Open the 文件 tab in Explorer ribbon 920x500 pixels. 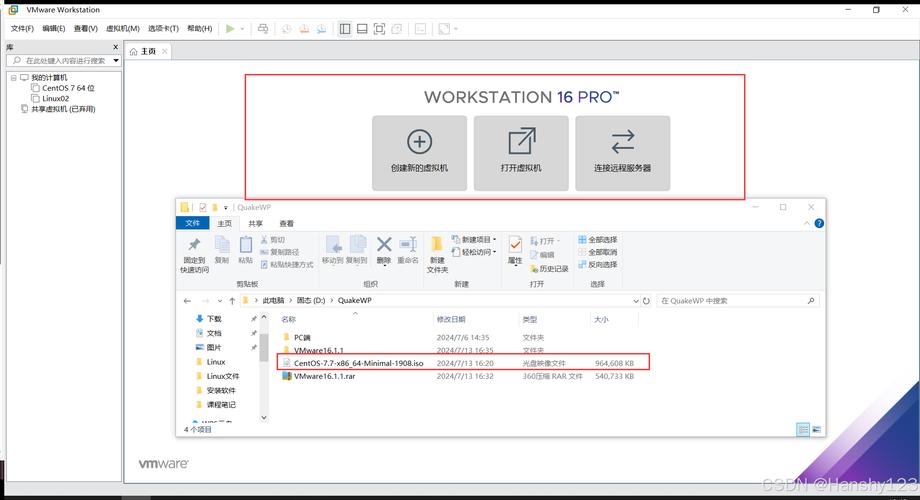point(192,223)
